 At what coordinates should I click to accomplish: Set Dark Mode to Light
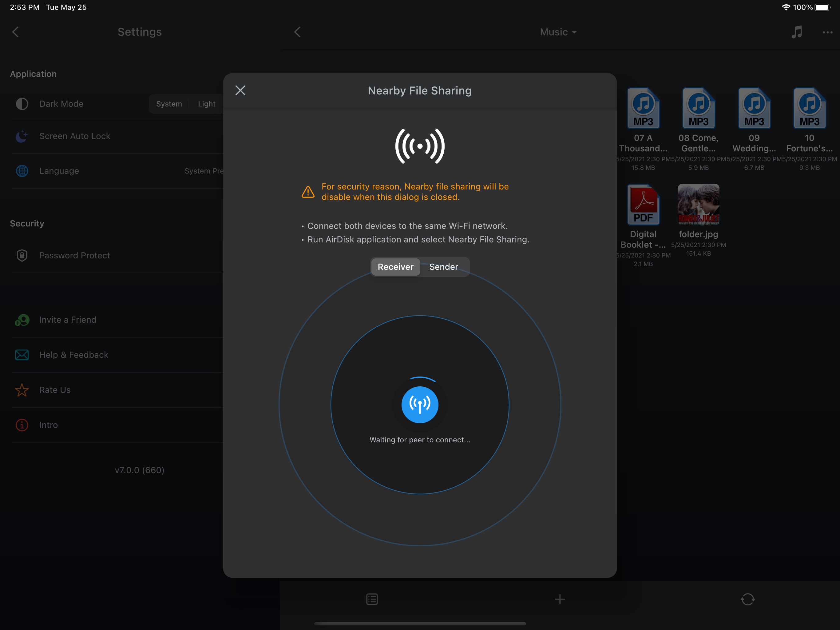click(x=207, y=104)
